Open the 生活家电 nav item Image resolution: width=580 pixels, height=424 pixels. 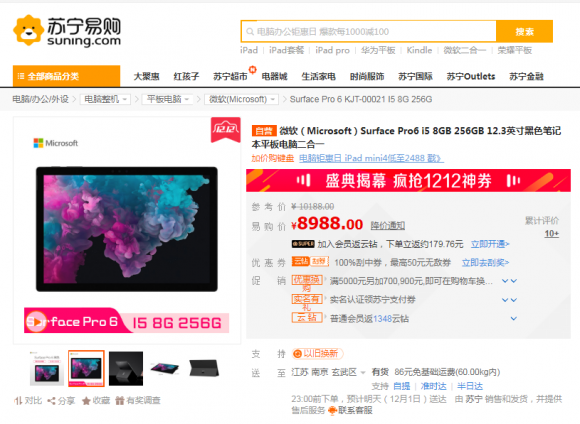click(318, 77)
